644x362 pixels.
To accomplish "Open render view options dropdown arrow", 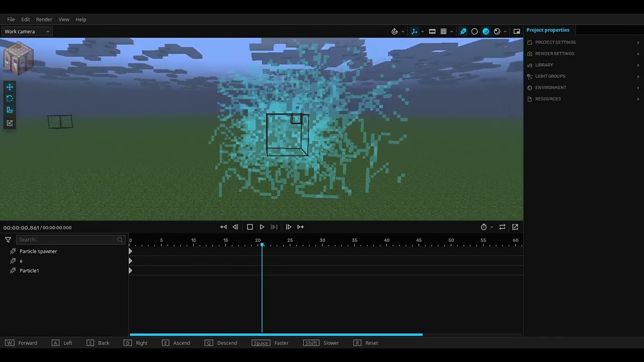I will coord(505,32).
